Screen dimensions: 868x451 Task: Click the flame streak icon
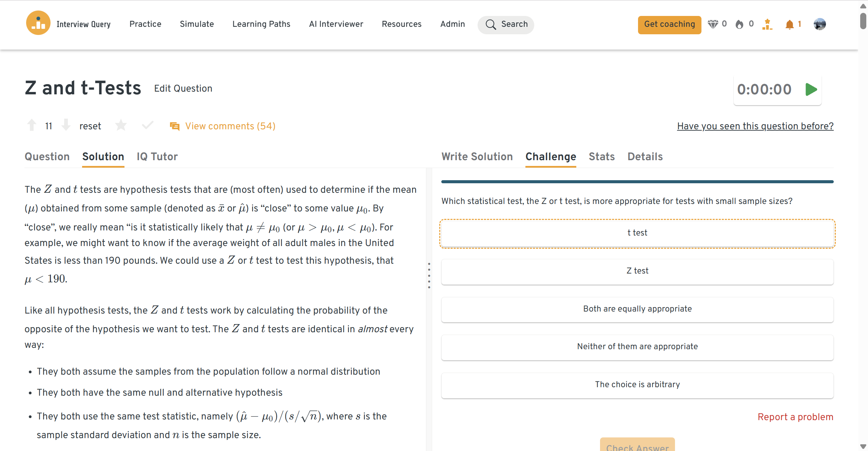click(739, 24)
